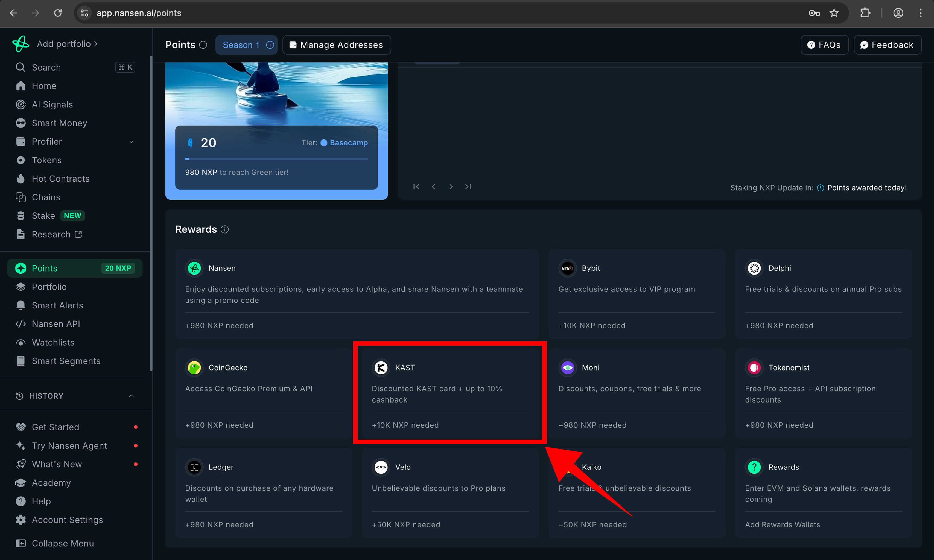Screen dimensions: 934x560
Task: Click Rewards green question mark icon
Action: [754, 467]
